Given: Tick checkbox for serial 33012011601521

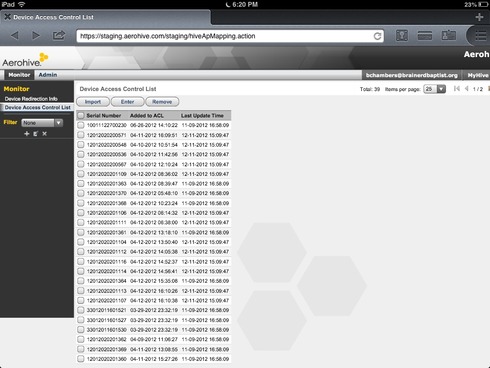Looking at the screenshot, I should point(81,310).
